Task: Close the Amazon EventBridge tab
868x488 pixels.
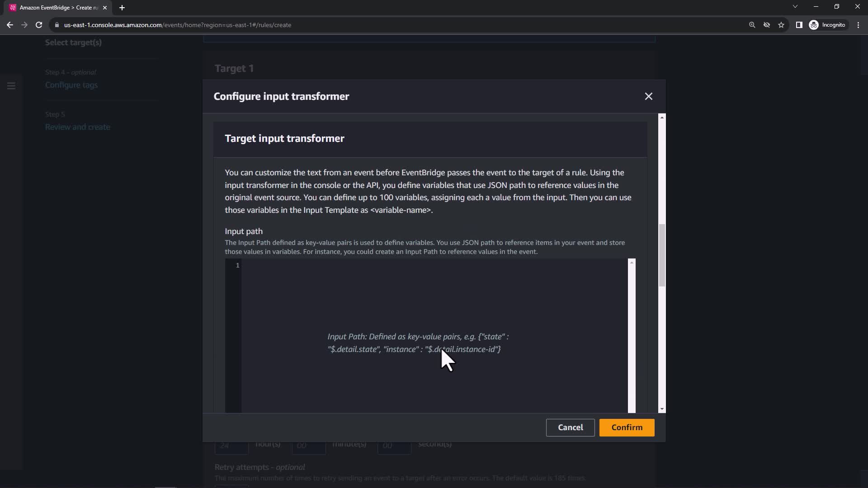Action: tap(105, 8)
